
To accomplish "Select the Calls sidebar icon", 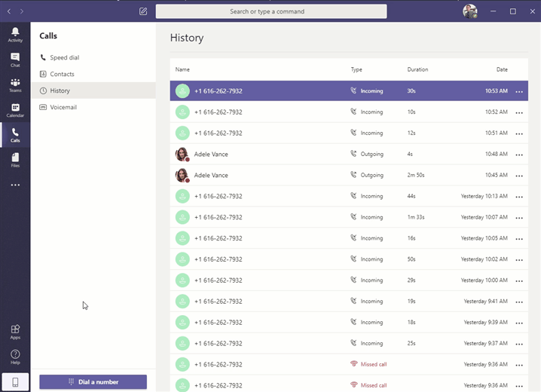I will point(15,135).
